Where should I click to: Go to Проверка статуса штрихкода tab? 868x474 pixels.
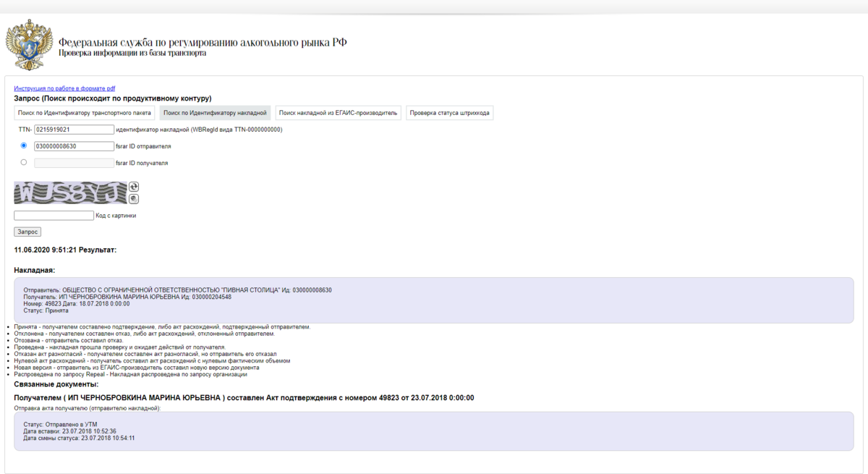[x=449, y=113]
